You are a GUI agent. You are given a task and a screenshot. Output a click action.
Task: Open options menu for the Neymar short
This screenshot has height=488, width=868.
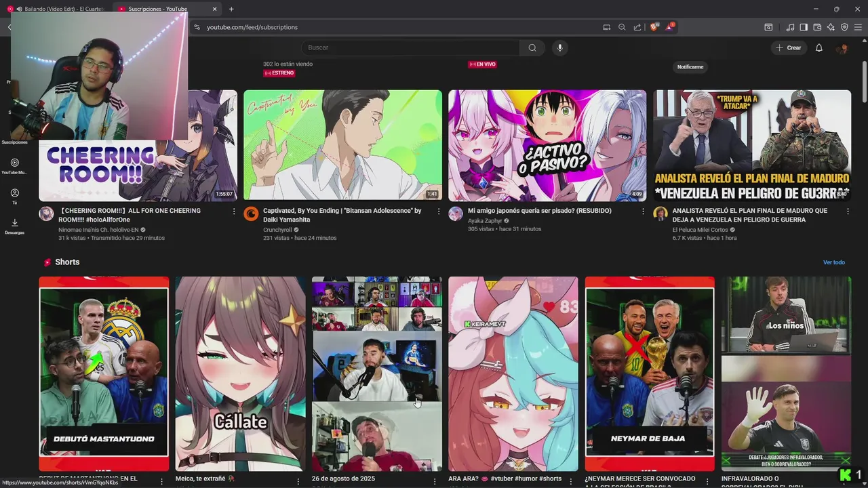pos(708,481)
